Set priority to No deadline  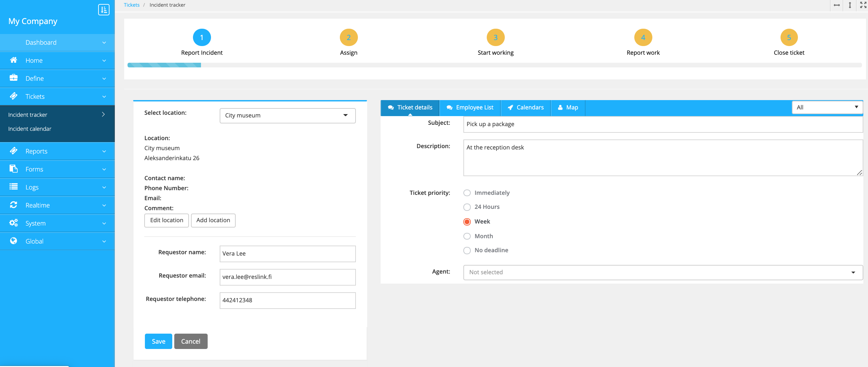[x=467, y=250]
